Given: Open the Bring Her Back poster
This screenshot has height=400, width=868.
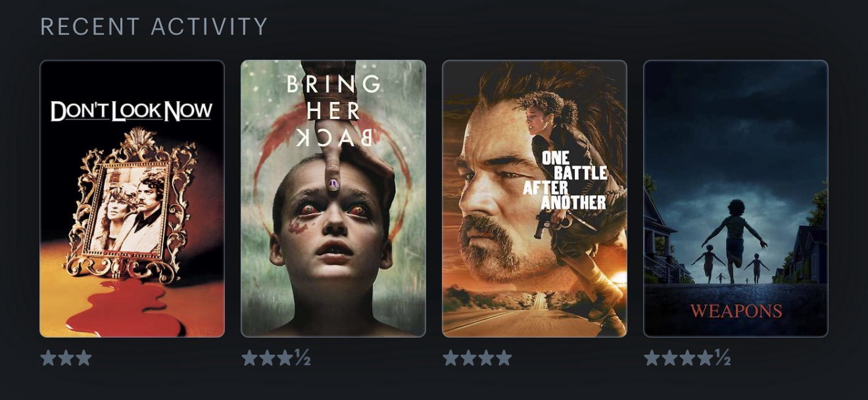Looking at the screenshot, I should [333, 198].
